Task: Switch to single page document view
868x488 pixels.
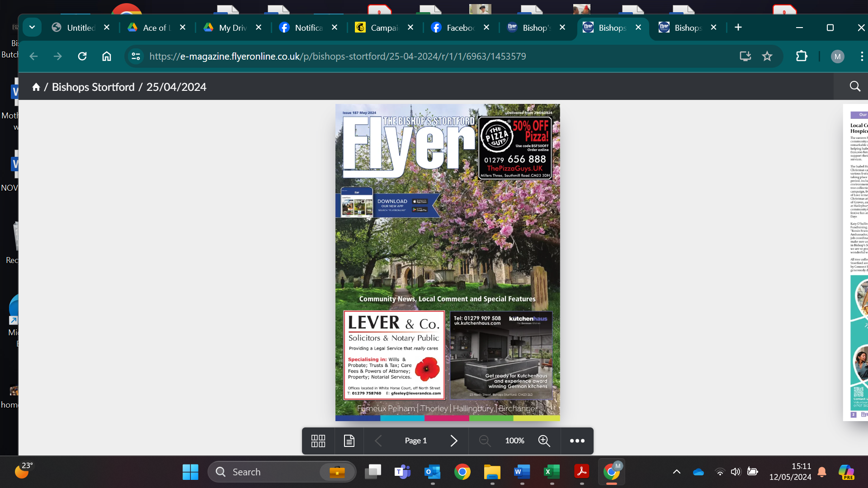Action: pos(349,441)
